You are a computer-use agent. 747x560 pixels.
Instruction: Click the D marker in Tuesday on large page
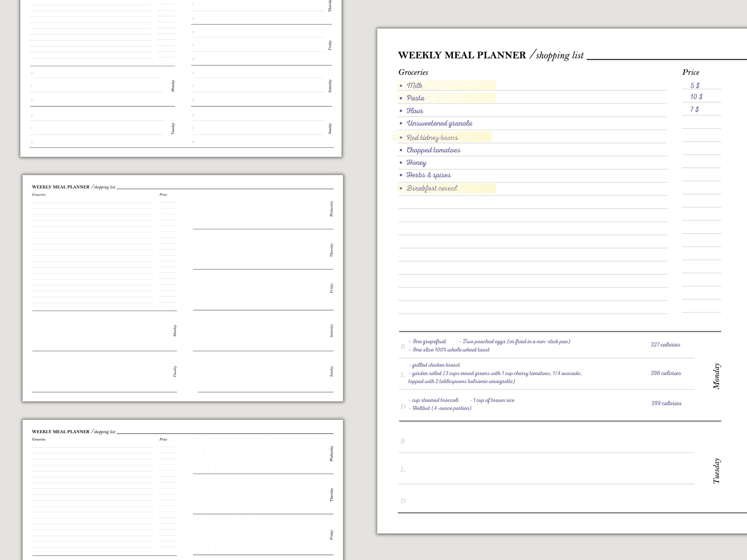pyautogui.click(x=403, y=501)
